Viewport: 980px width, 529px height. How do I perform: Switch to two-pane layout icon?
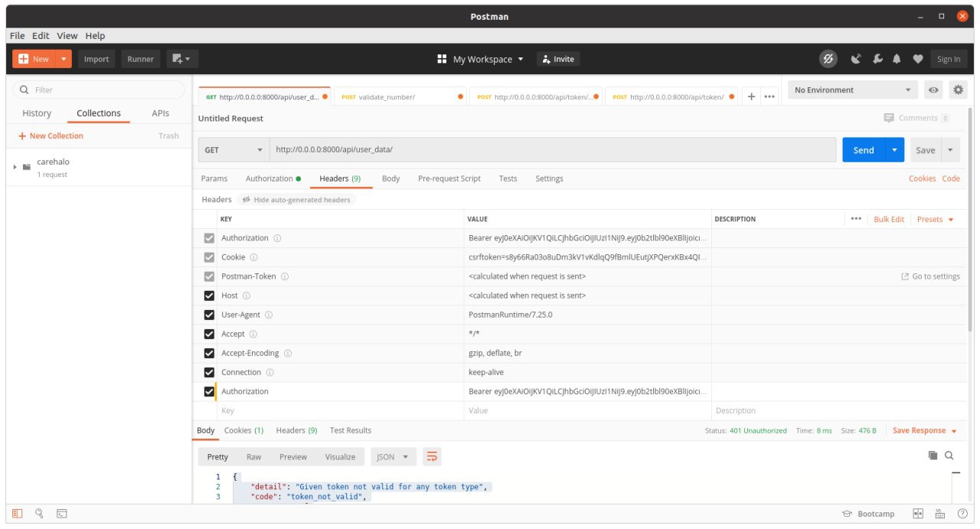pos(919,514)
